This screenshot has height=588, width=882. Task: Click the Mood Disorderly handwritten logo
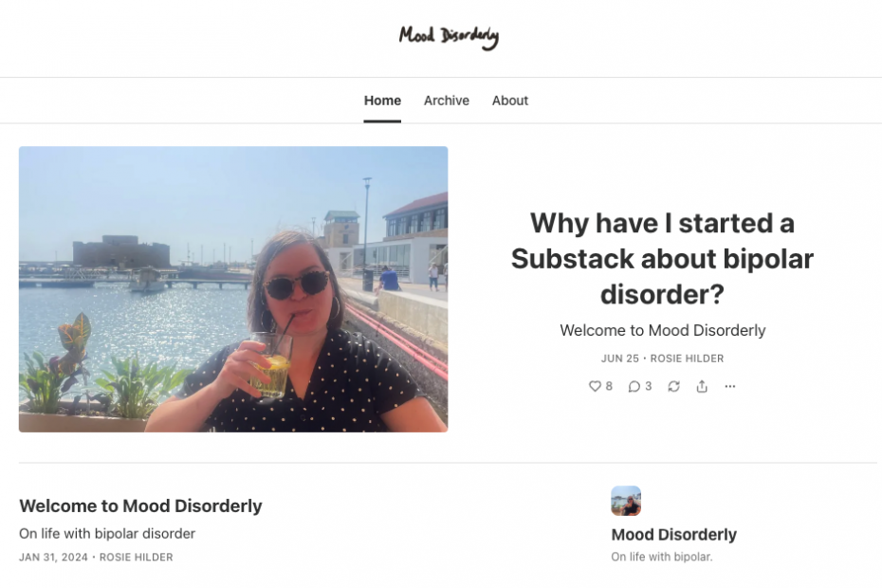[x=449, y=37]
